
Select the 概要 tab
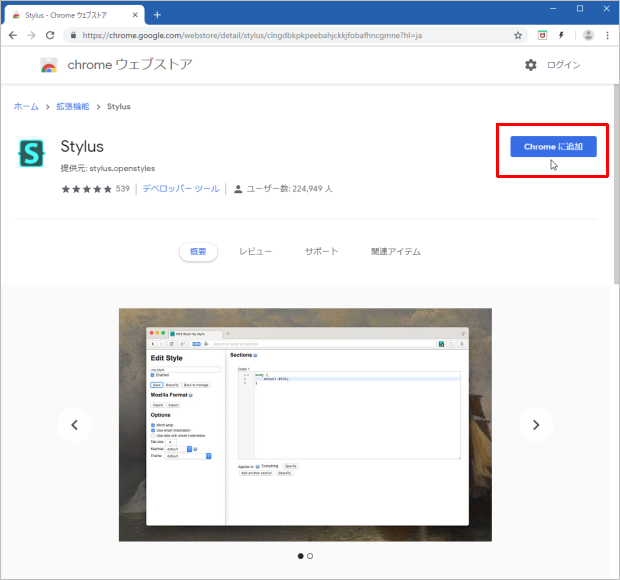pyautogui.click(x=198, y=251)
